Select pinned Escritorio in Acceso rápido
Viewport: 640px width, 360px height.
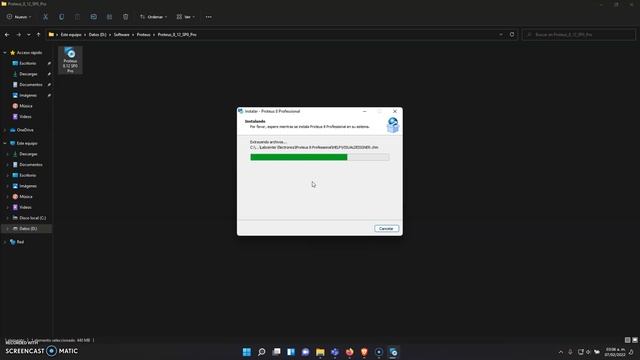pos(28,63)
